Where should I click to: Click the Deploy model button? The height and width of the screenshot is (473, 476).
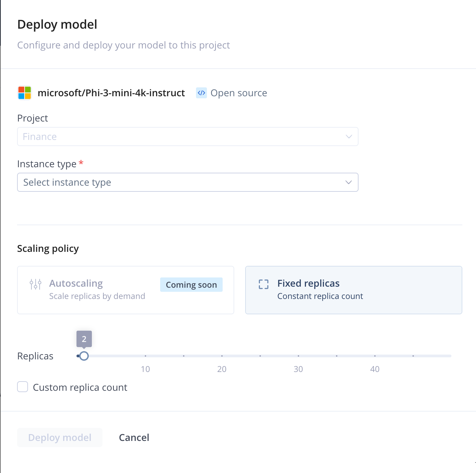click(59, 437)
